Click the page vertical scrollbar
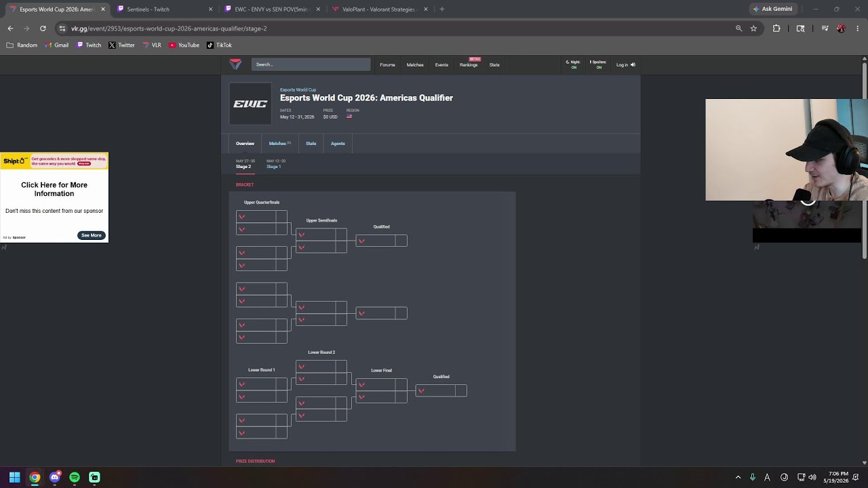This screenshot has width=868, height=488. tap(865, 159)
